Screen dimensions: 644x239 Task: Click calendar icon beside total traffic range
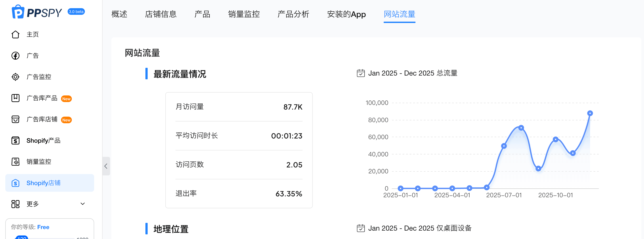[x=360, y=73]
